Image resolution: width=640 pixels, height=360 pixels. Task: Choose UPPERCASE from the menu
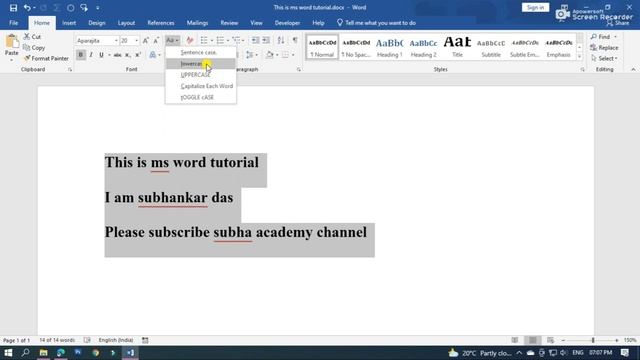tap(201, 75)
